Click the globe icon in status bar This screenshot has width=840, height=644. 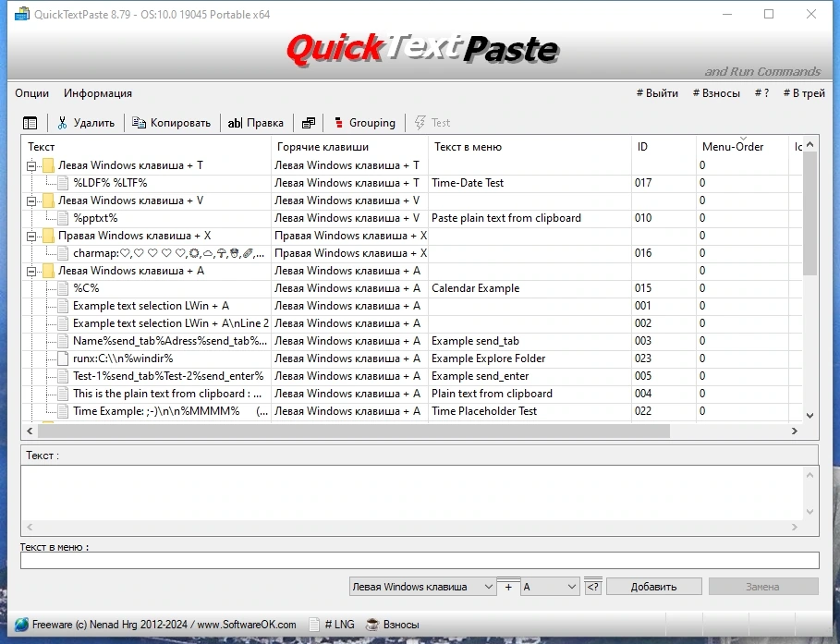point(21,625)
